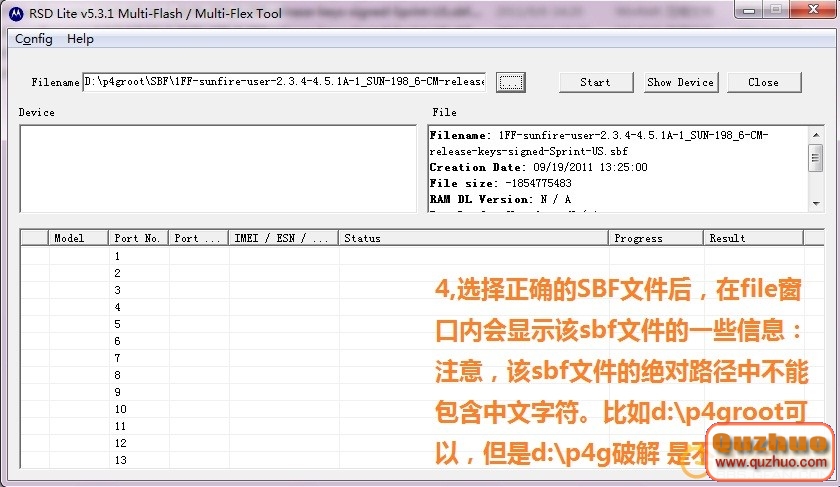Select port row number 6
Viewport: 840px width, 487px height.
coord(422,341)
